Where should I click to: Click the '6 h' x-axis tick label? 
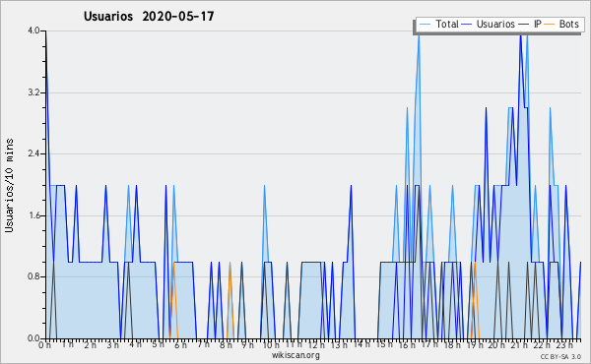click(x=180, y=345)
